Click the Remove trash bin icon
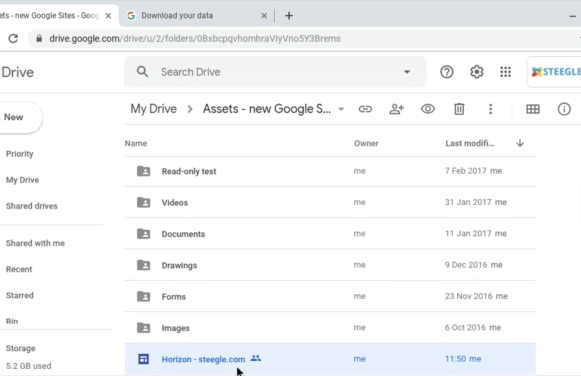The height and width of the screenshot is (376, 581). tap(459, 109)
